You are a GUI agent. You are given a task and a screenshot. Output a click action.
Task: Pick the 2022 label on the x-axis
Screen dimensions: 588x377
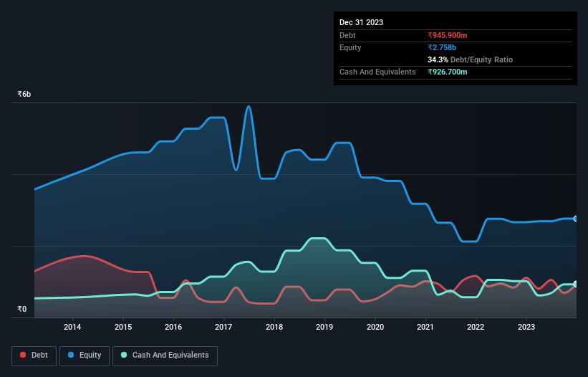(476, 328)
